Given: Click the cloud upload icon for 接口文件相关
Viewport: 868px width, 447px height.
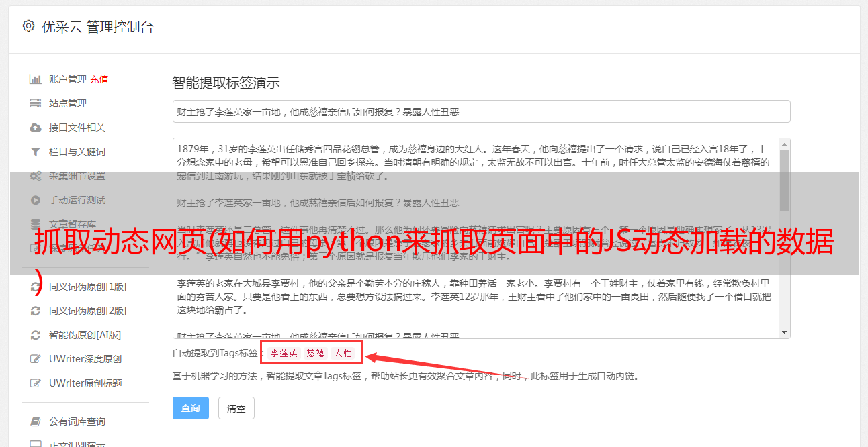Looking at the screenshot, I should click(x=35, y=128).
